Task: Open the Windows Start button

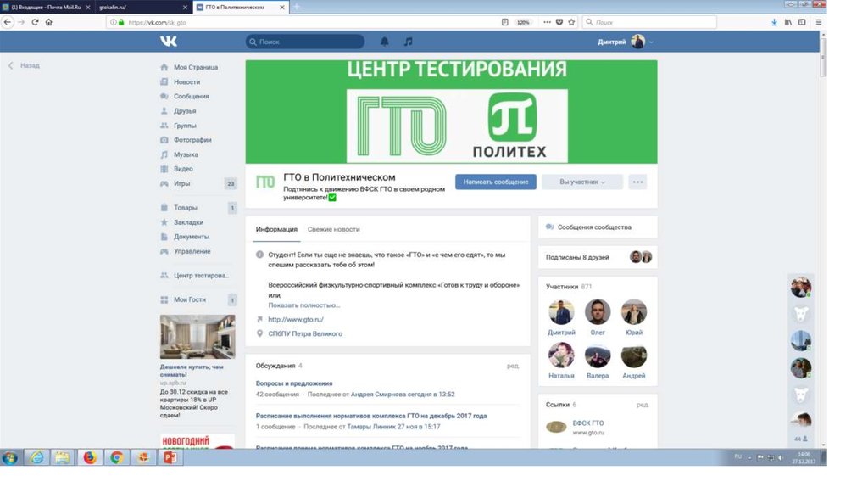Action: point(10,457)
